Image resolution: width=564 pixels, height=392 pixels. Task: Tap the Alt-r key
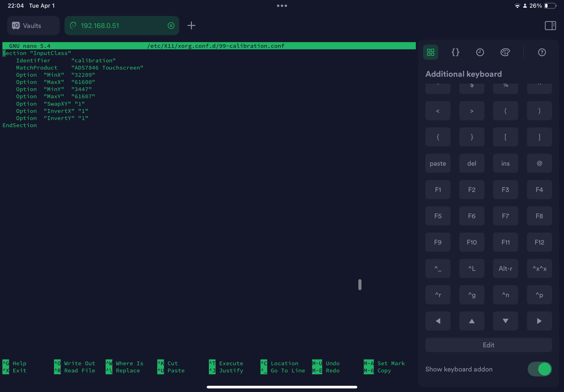(505, 268)
